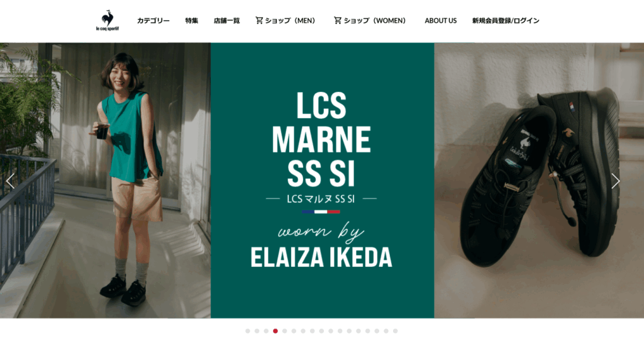Select the second carousel pagination dot
Image resolution: width=644 pixels, height=343 pixels.
point(257,331)
